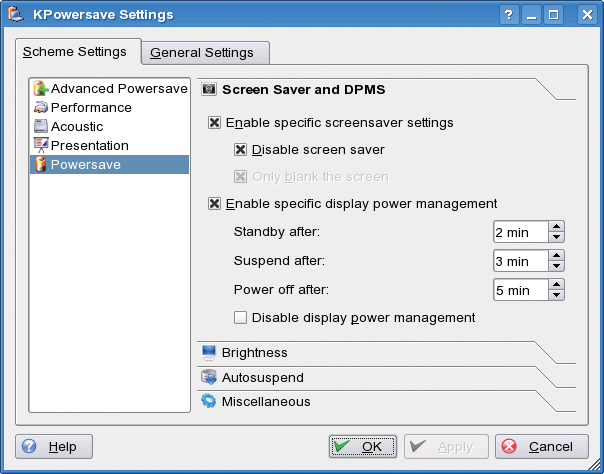Select the Acoustic scheme icon
The height and width of the screenshot is (474, 604).
pos(40,126)
